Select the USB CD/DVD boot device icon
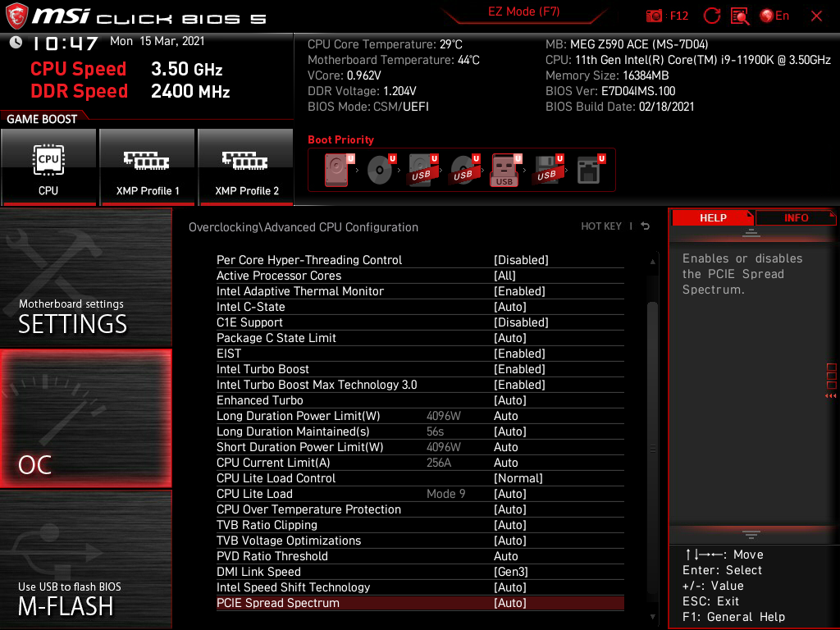840x630 pixels. [464, 170]
